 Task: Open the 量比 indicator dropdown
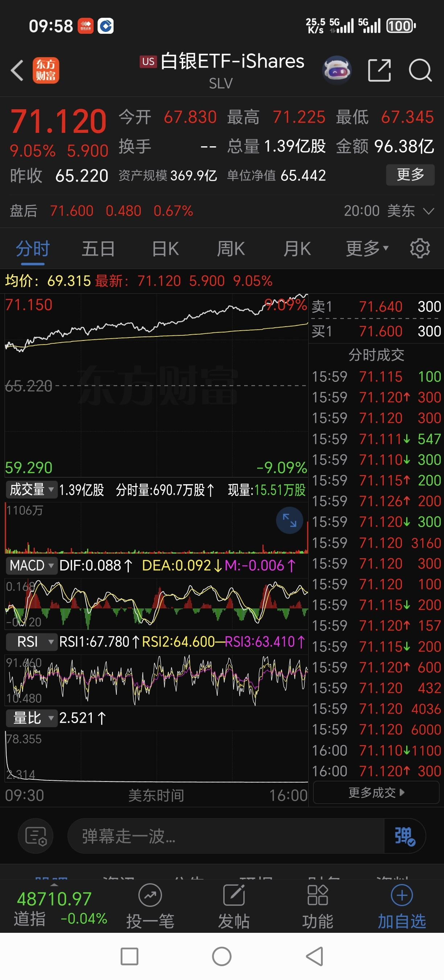pos(32,718)
